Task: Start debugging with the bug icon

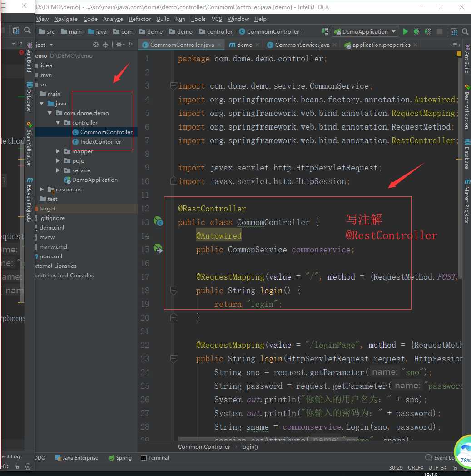Action: 416,31
